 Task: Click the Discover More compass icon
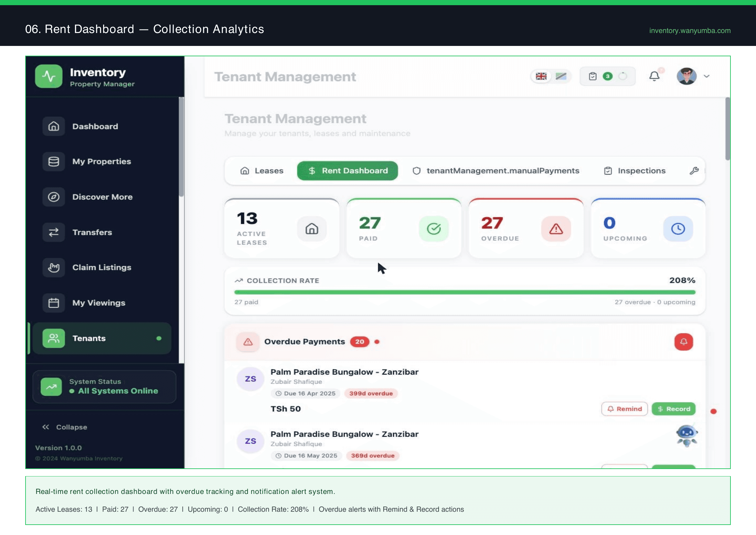[54, 197]
